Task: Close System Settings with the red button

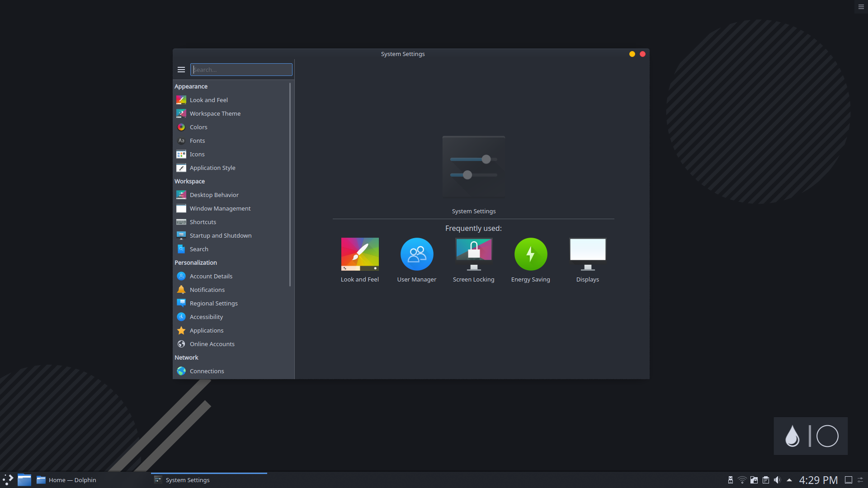Action: click(642, 54)
